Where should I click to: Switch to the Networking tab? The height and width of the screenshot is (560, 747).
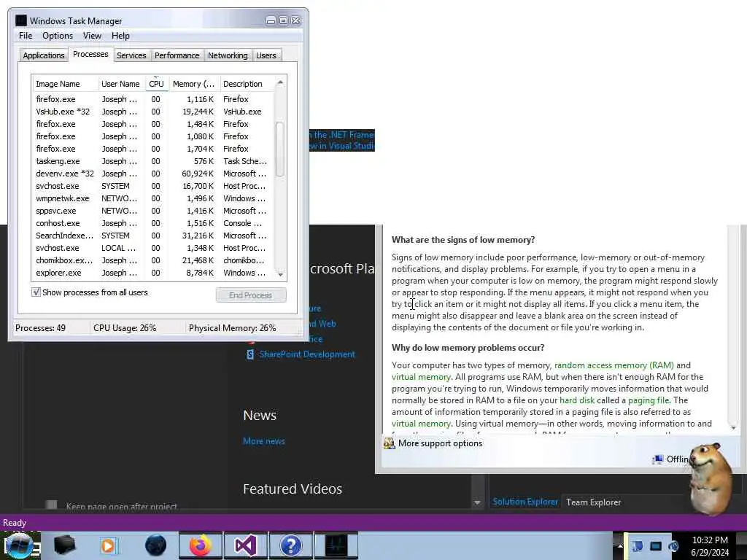click(x=228, y=55)
